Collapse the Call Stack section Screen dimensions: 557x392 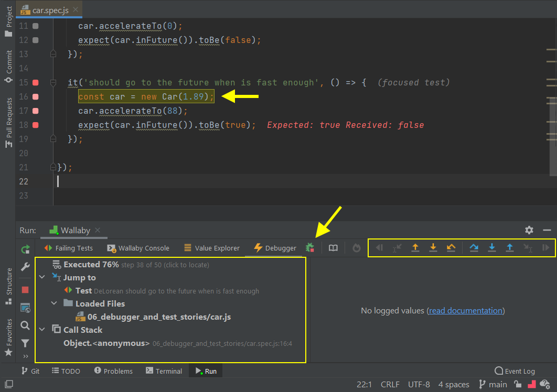pyautogui.click(x=42, y=330)
